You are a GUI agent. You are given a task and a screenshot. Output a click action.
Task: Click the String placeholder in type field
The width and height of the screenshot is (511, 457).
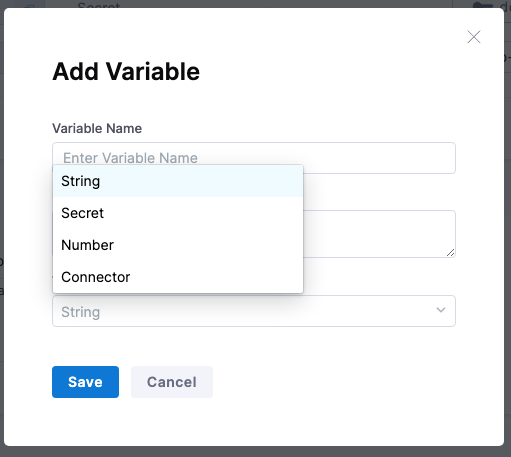click(x=81, y=312)
